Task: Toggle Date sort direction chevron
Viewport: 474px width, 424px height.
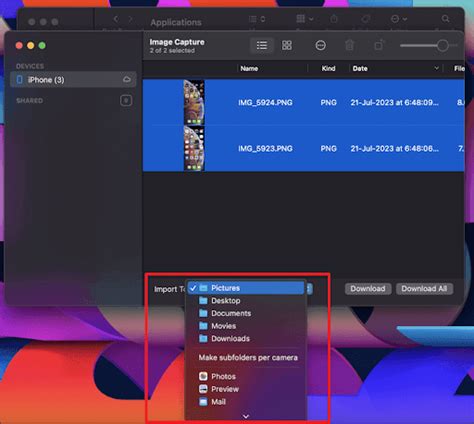Action: coord(436,68)
